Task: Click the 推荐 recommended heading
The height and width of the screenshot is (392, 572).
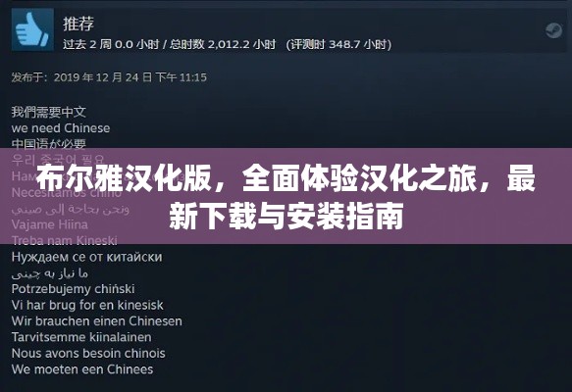Action: click(78, 24)
